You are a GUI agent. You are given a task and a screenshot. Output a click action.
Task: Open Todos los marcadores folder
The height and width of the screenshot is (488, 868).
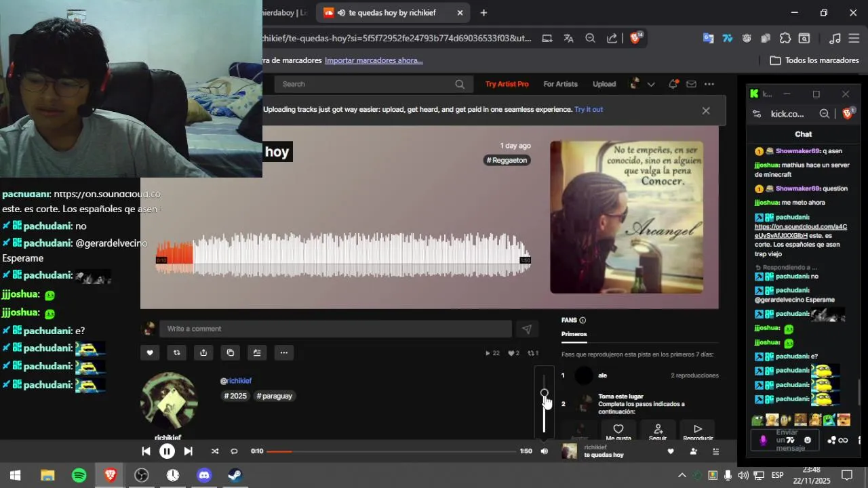[x=814, y=60]
